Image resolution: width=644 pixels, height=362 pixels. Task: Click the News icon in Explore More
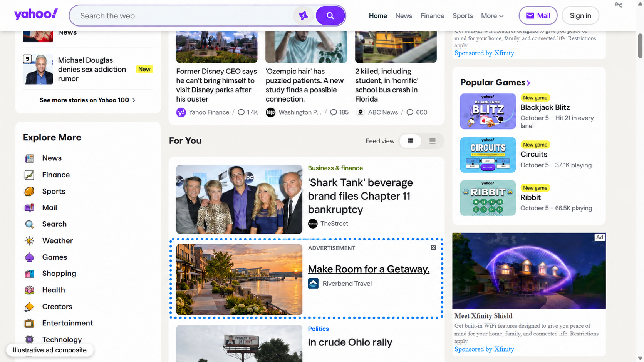tap(29, 158)
